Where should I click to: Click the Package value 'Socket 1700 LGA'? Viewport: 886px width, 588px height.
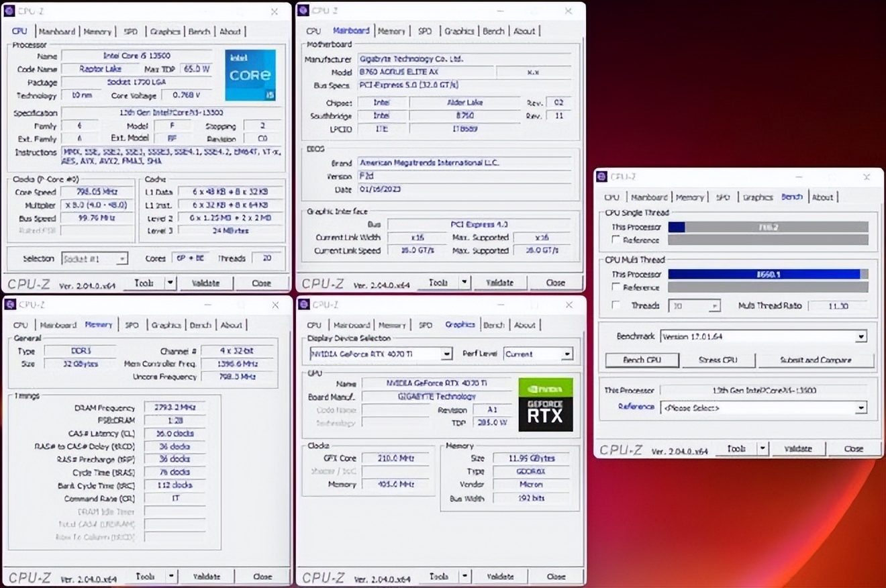137,82
